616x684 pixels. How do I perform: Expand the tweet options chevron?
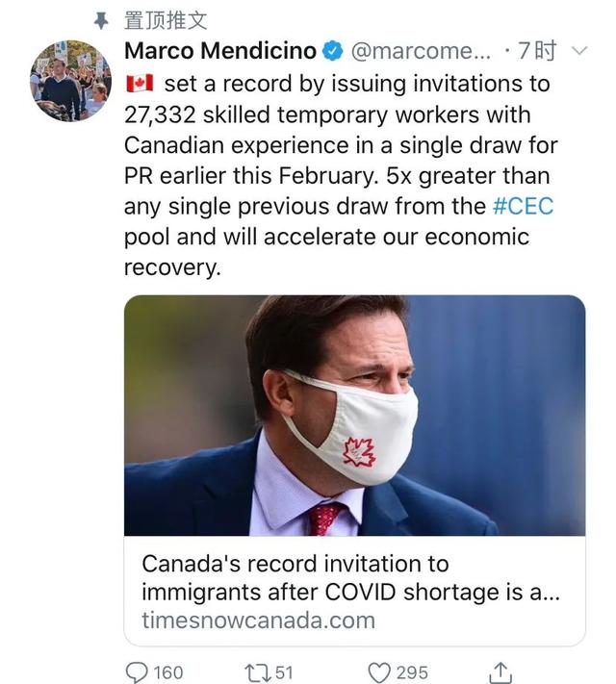click(578, 50)
